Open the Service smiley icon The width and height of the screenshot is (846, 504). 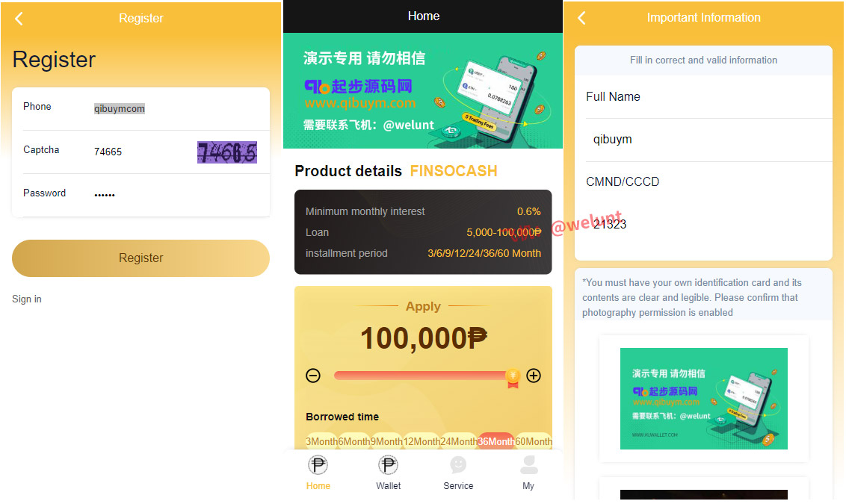tap(458, 464)
